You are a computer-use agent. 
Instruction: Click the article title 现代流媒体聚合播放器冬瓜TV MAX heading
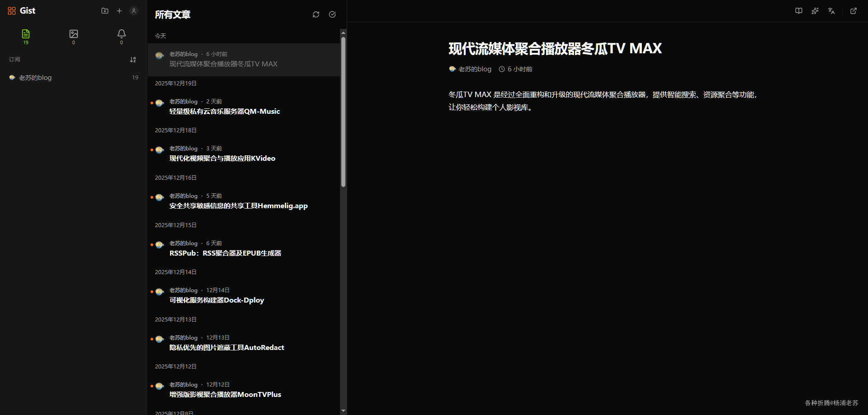555,48
